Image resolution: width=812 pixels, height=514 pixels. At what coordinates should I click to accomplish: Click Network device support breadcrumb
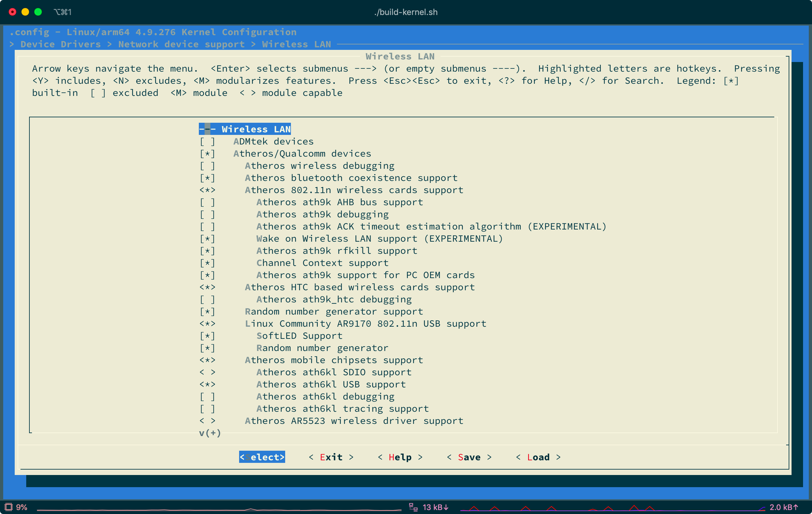click(x=181, y=44)
